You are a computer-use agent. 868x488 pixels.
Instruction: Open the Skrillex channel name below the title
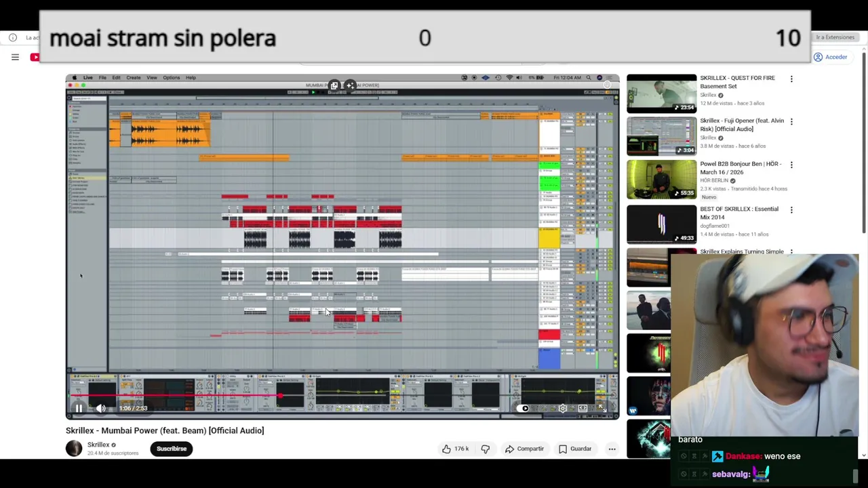click(x=98, y=445)
